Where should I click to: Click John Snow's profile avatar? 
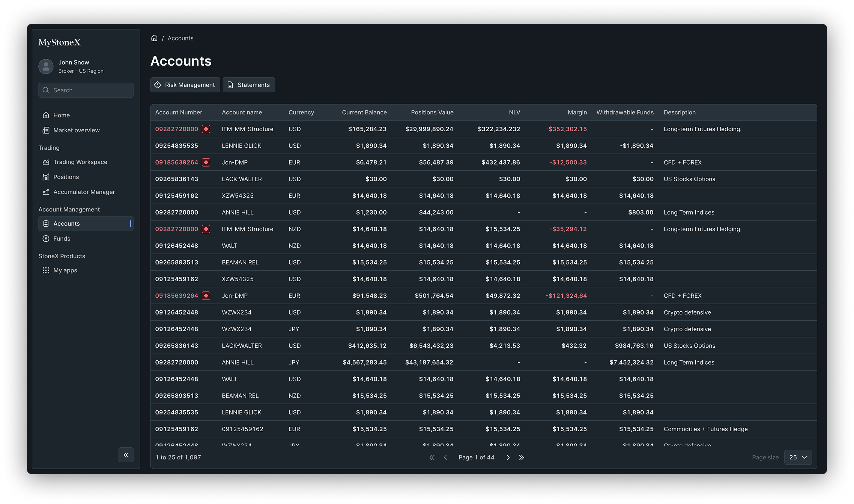click(x=46, y=66)
